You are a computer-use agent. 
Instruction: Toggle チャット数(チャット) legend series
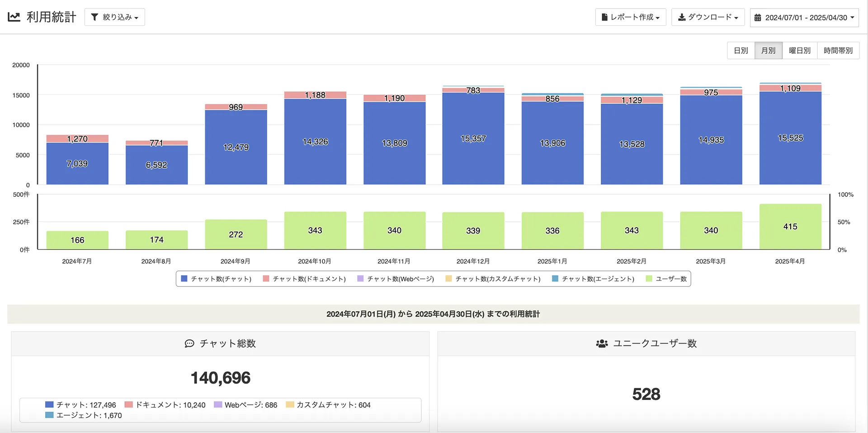[216, 279]
